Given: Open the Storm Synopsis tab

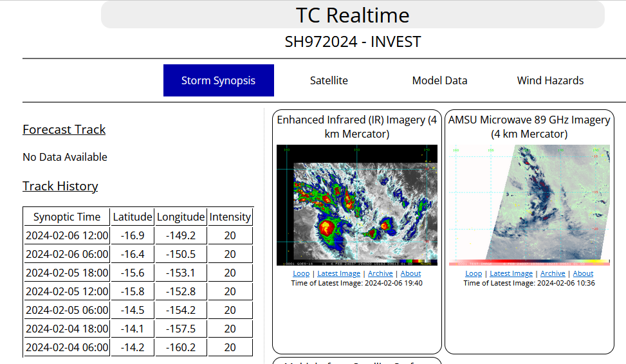Looking at the screenshot, I should click(x=218, y=80).
